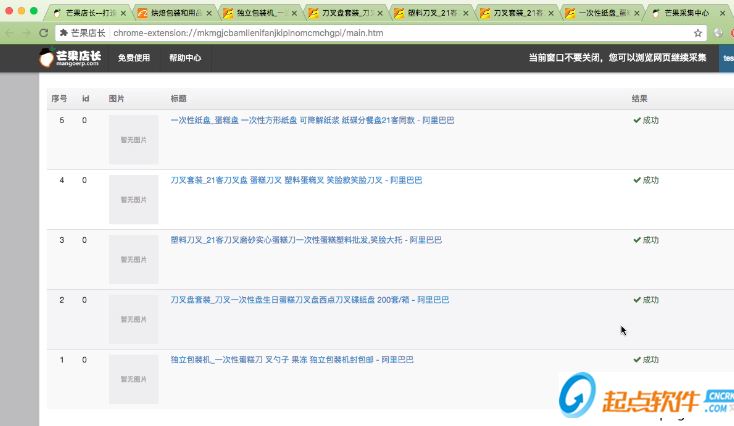
Task: Click the 成功 status for row 3
Action: coord(646,240)
